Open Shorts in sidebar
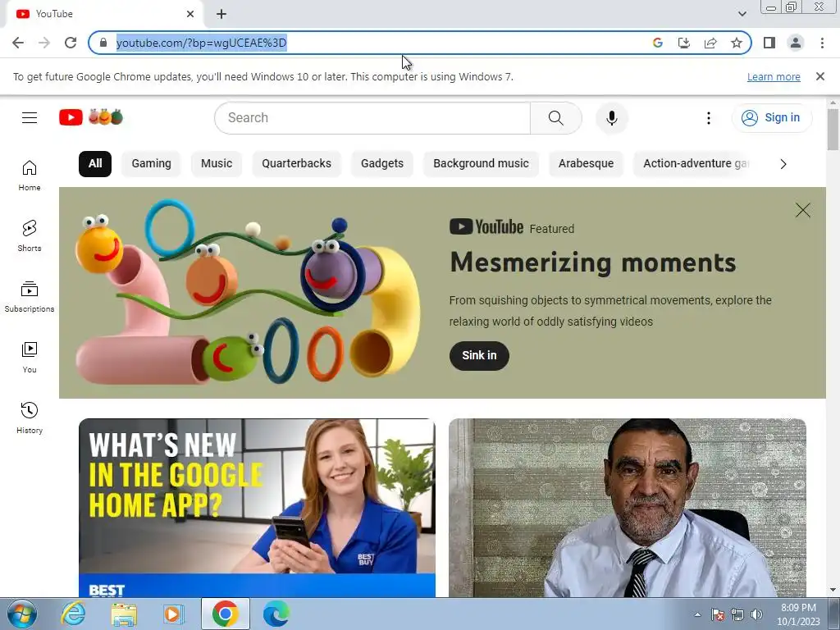Image resolution: width=840 pixels, height=630 pixels. coord(30,235)
